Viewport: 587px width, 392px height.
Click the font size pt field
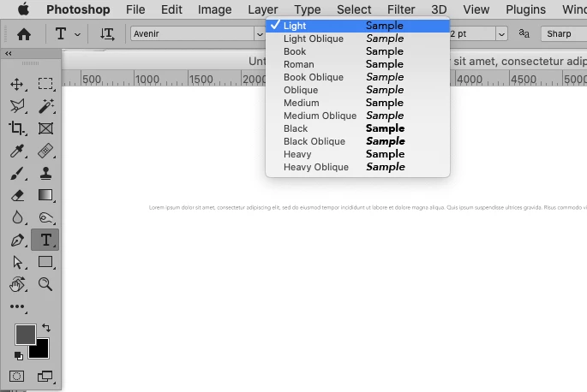(x=473, y=33)
